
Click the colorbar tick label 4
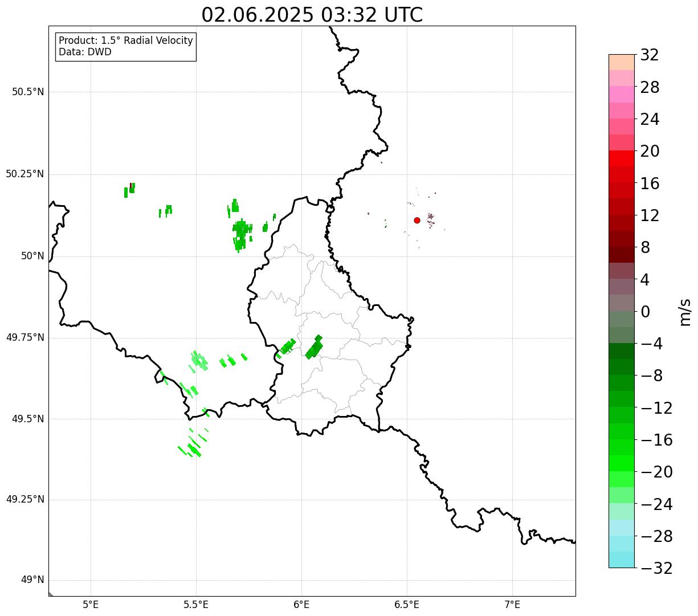click(645, 280)
